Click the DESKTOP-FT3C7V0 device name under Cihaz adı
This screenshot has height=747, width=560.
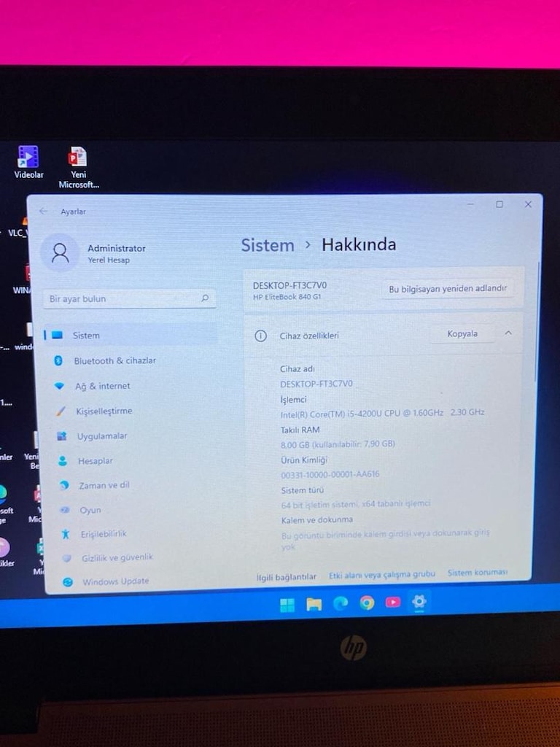click(x=316, y=384)
